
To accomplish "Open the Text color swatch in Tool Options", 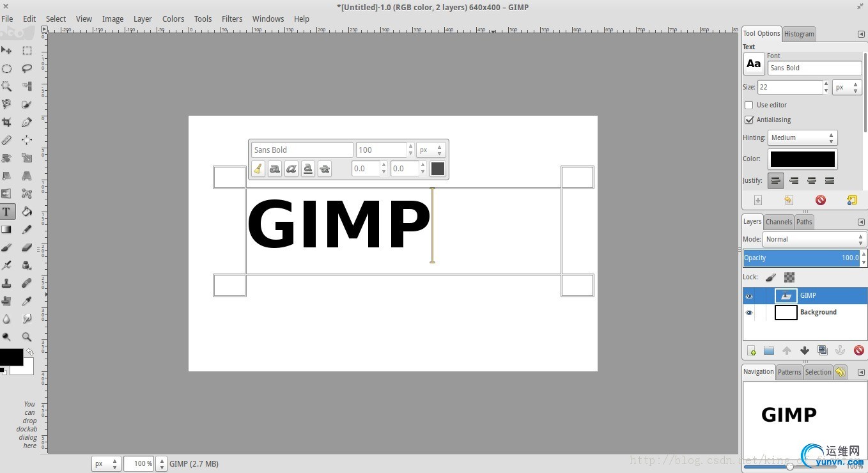I will point(803,159).
